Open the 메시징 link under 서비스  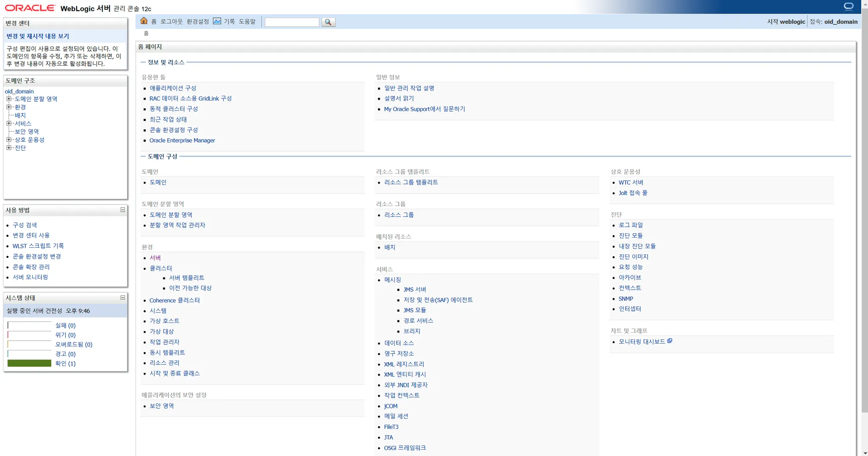tap(392, 280)
